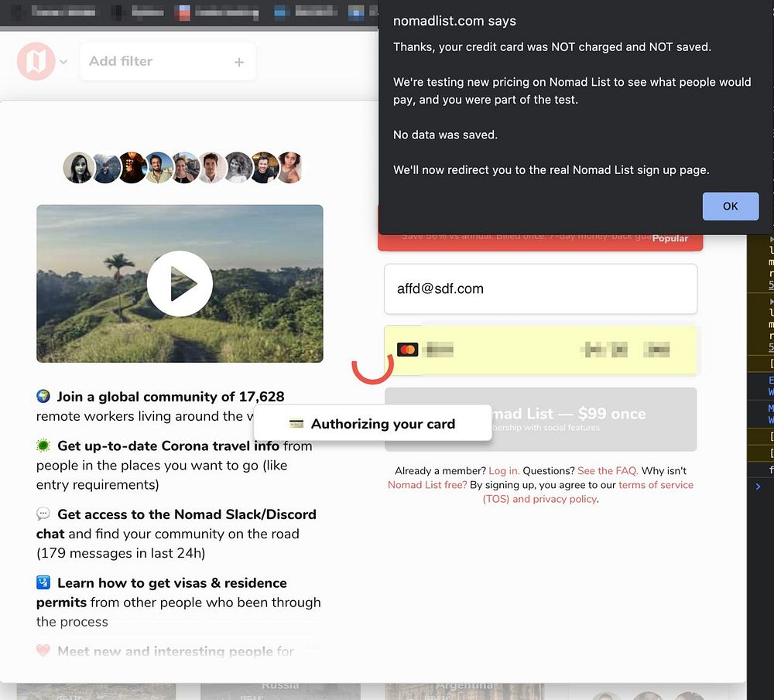This screenshot has height=700, width=774.
Task: Click the email field containing affd@sdf.com
Action: (540, 289)
